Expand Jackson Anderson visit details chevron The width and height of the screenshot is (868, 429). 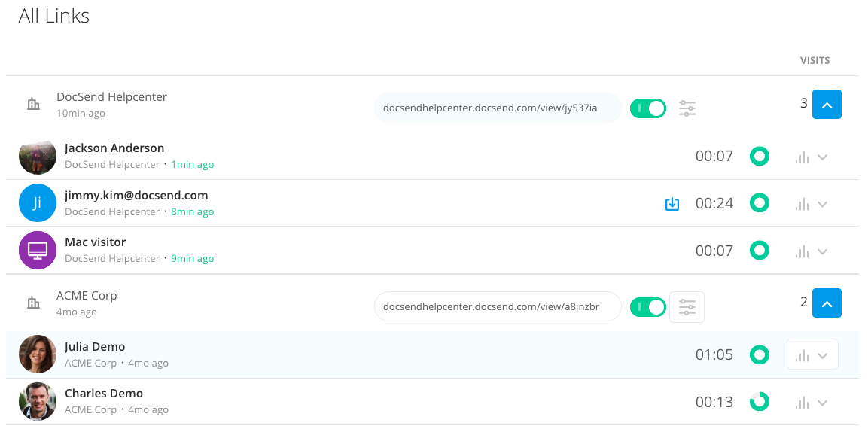823,157
